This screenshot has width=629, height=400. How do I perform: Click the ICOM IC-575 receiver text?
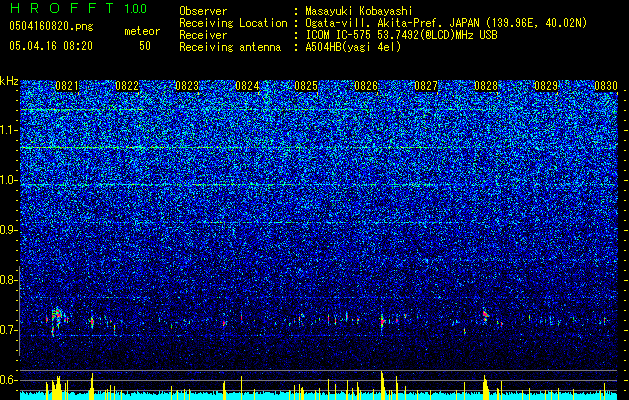coord(401,35)
